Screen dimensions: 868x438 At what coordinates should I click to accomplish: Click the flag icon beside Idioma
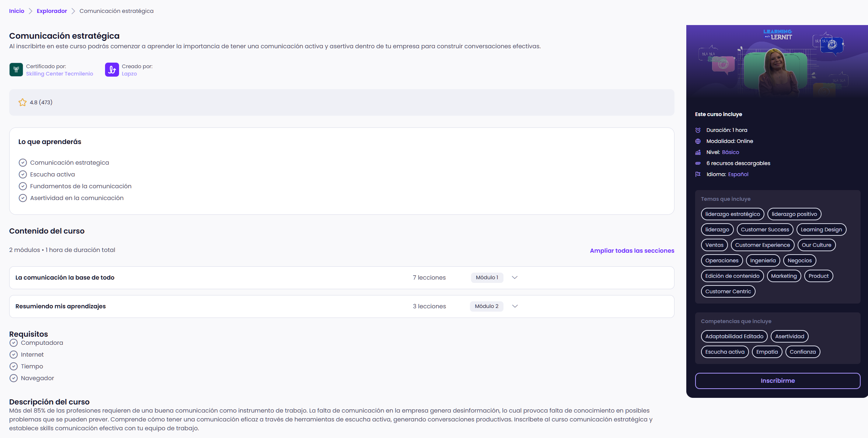698,174
